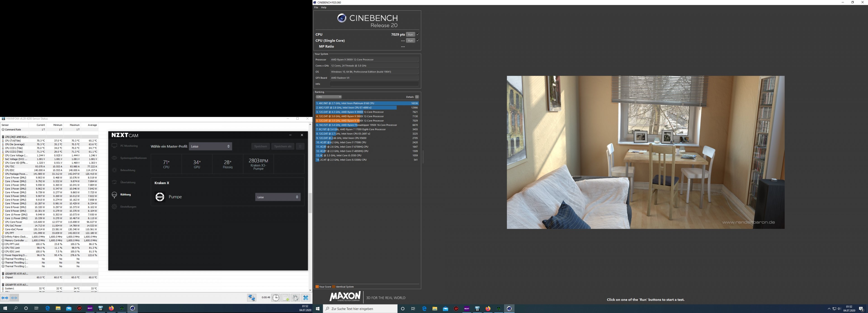This screenshot has height=313, width=868.
Task: Click the Info text field
Action: pyautogui.click(x=374, y=84)
